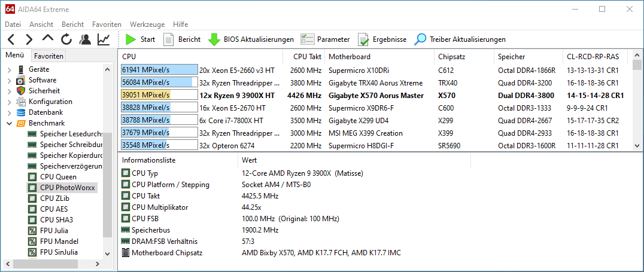Expand the Sicherheit tree node
Viewport: 644px width, 272px height.
pyautogui.click(x=9, y=91)
